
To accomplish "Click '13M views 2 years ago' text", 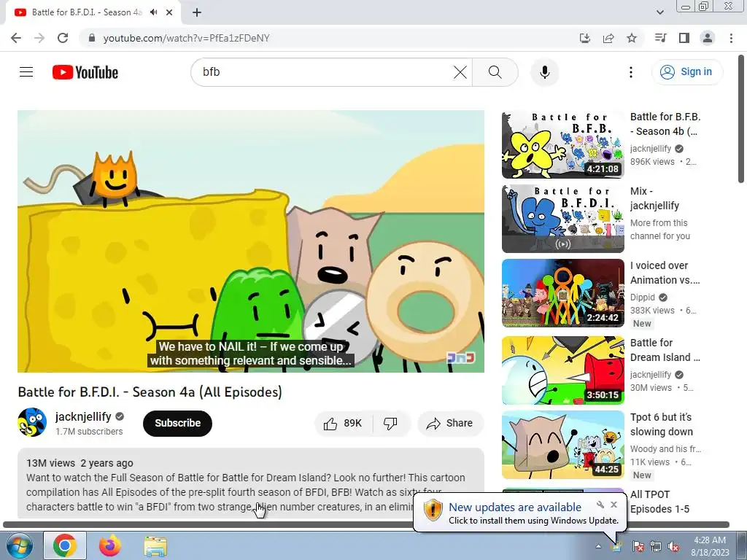I will (80, 463).
